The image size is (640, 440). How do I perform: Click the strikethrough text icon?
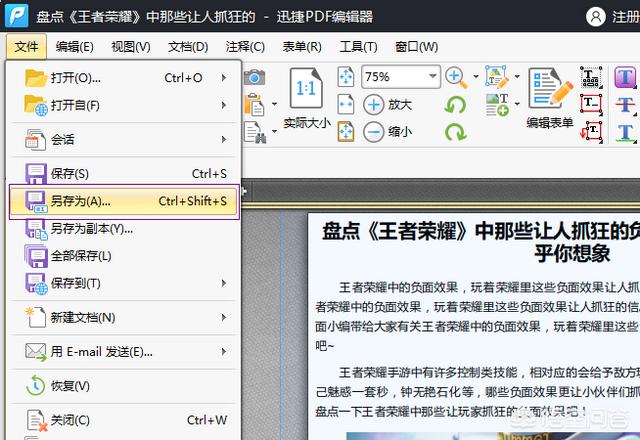click(x=626, y=105)
